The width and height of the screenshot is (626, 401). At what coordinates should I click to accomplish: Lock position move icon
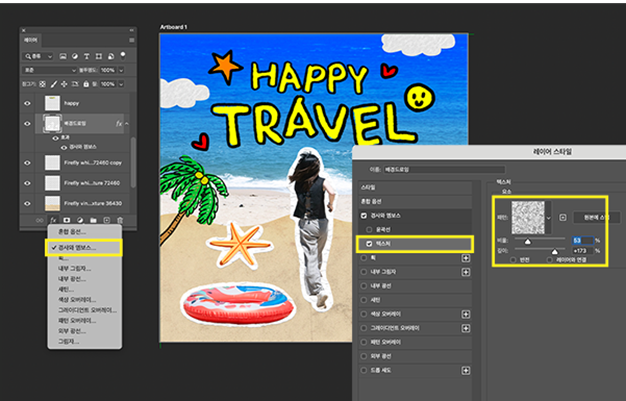[64, 84]
